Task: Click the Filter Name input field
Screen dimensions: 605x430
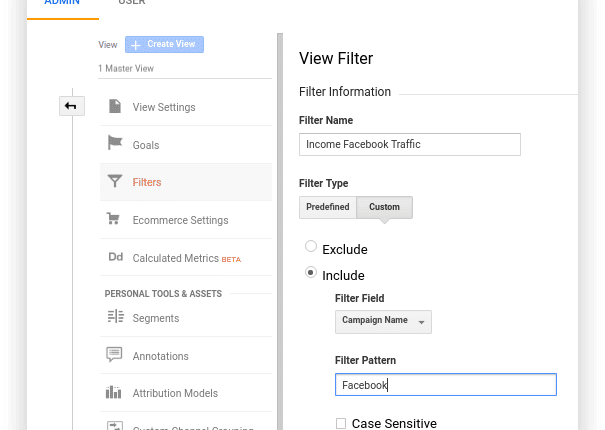Action: (x=410, y=144)
